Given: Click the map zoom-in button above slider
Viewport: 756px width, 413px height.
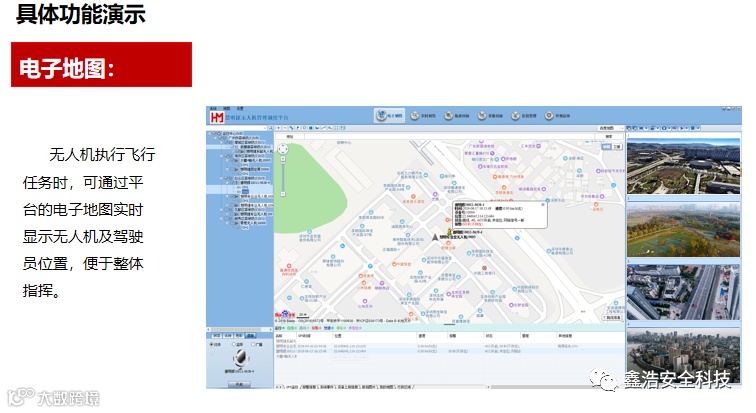Looking at the screenshot, I should click(x=283, y=159).
